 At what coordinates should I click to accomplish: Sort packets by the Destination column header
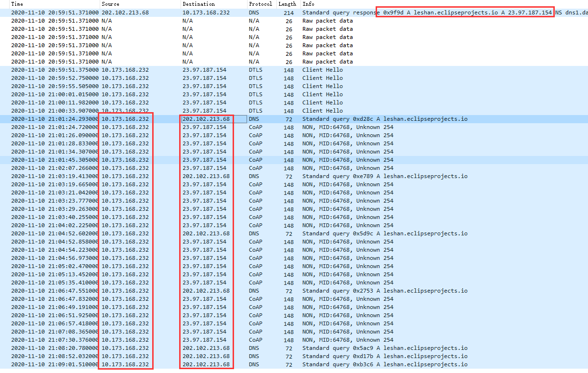193,4
